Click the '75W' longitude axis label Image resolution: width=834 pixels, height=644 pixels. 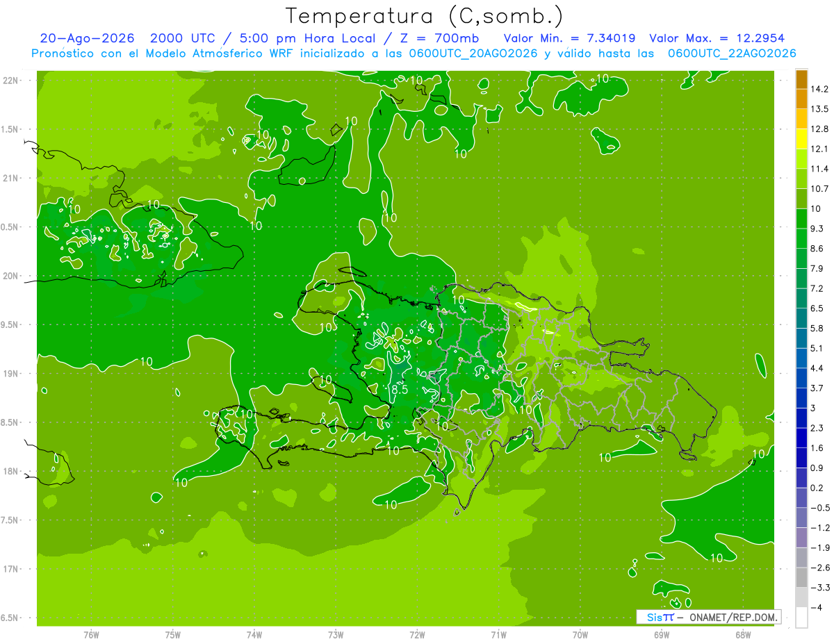pyautogui.click(x=172, y=635)
